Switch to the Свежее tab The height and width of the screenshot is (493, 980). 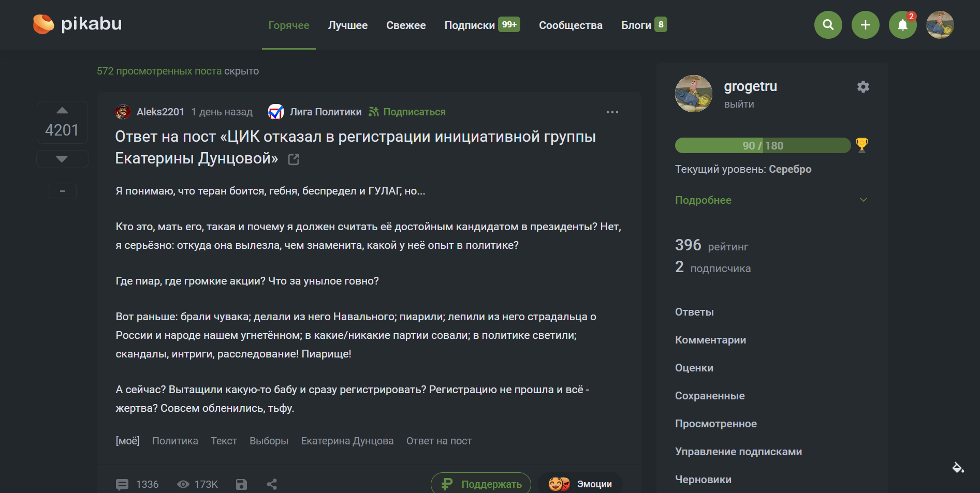[406, 25]
